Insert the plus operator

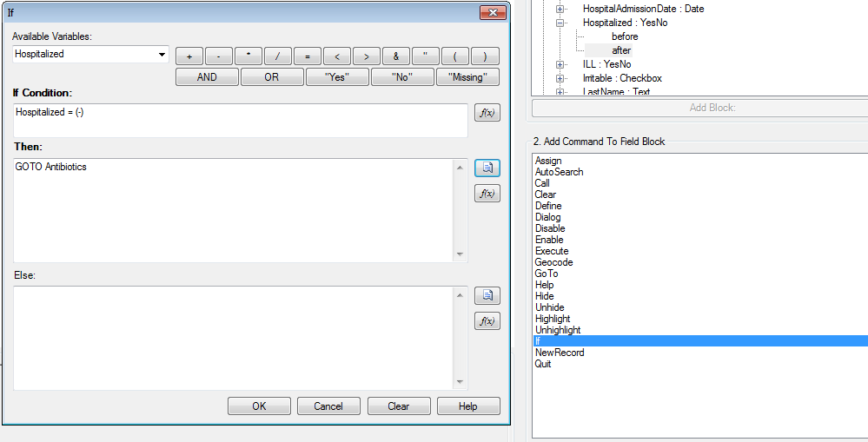pos(189,56)
